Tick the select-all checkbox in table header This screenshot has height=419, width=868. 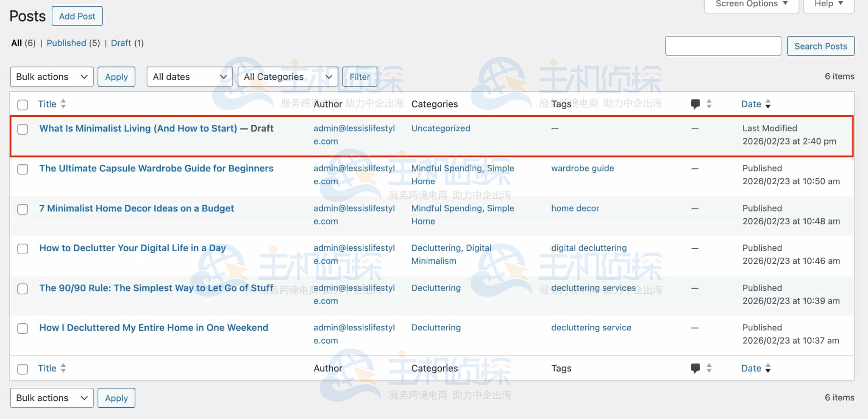[x=23, y=105]
